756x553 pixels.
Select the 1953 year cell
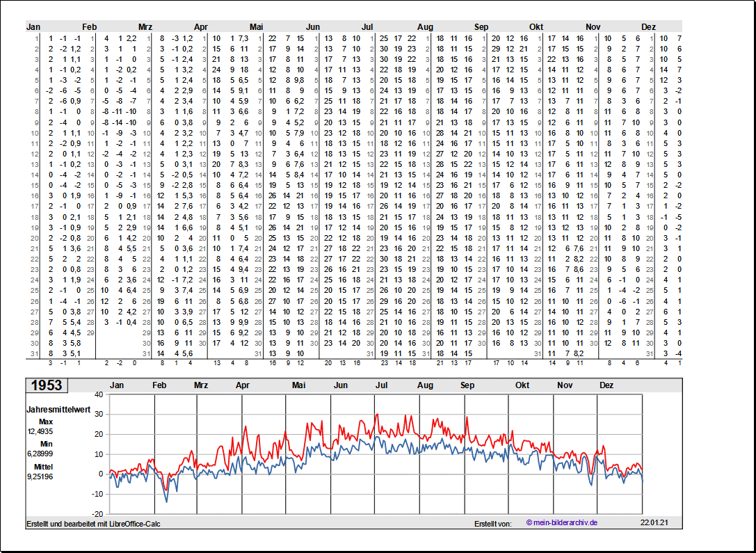tap(47, 385)
